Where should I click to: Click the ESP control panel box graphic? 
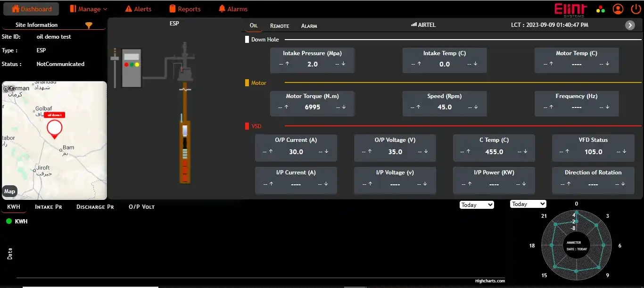[132, 68]
